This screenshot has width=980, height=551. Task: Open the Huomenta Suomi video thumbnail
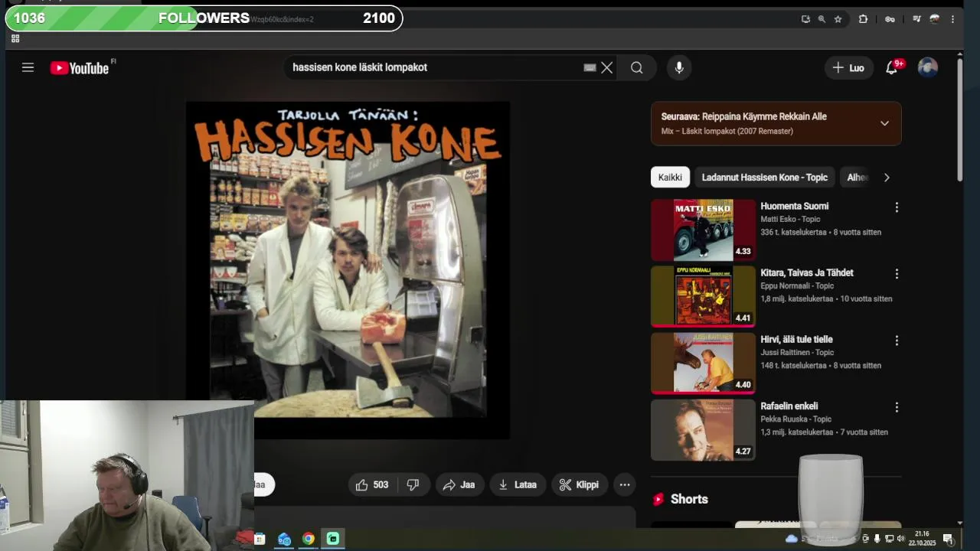703,230
